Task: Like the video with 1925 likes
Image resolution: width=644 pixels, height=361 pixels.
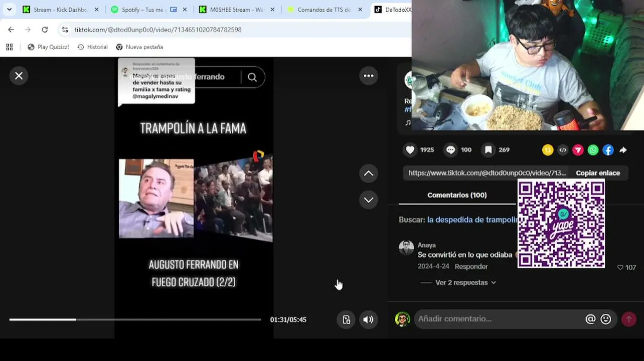Action: click(410, 150)
